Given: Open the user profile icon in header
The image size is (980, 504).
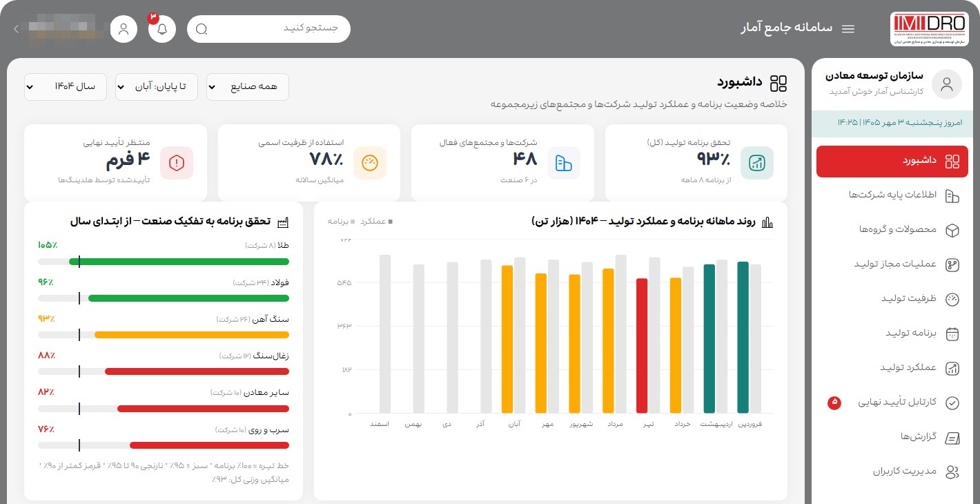Looking at the screenshot, I should pos(124,29).
